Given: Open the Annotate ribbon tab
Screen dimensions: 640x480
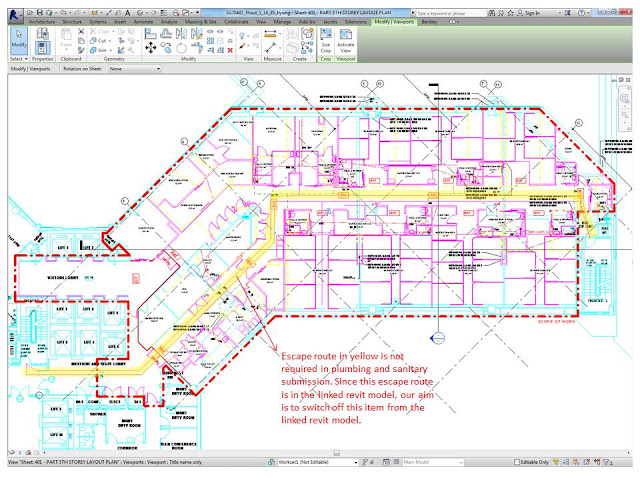Looking at the screenshot, I should point(143,22).
